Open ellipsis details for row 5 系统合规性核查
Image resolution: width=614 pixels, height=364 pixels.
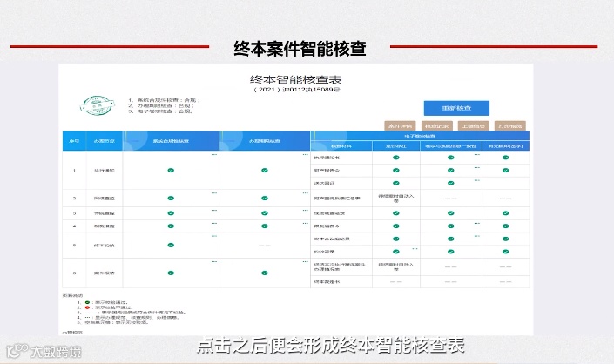coord(214,236)
